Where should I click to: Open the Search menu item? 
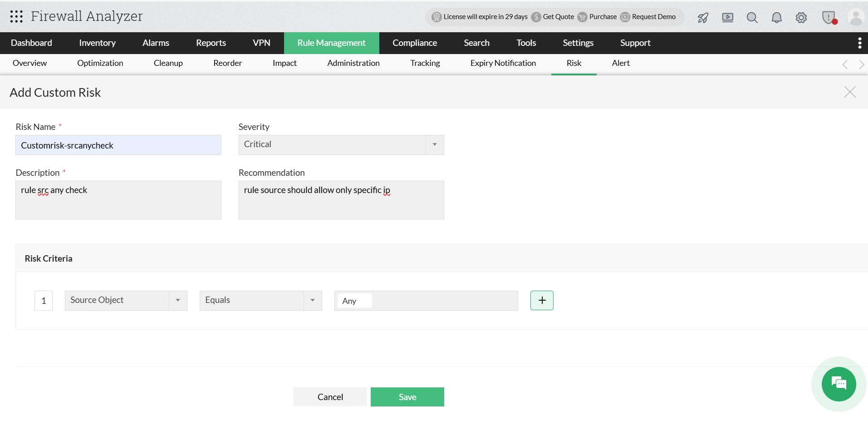(x=476, y=43)
